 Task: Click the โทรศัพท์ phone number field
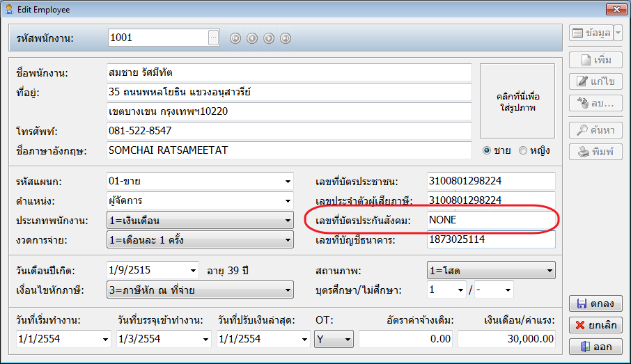[289, 131]
